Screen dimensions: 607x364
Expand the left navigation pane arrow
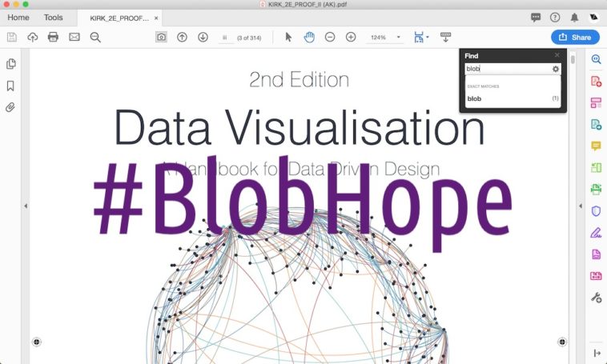click(26, 206)
